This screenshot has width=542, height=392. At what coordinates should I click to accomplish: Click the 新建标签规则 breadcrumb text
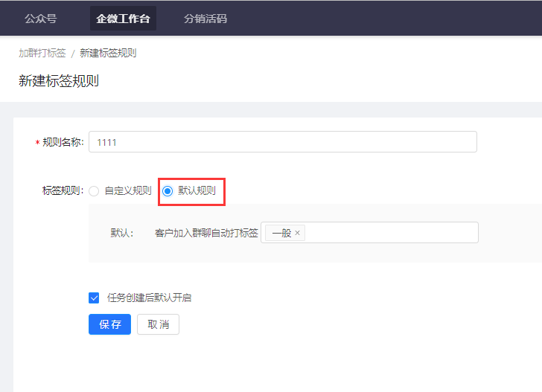tap(108, 53)
